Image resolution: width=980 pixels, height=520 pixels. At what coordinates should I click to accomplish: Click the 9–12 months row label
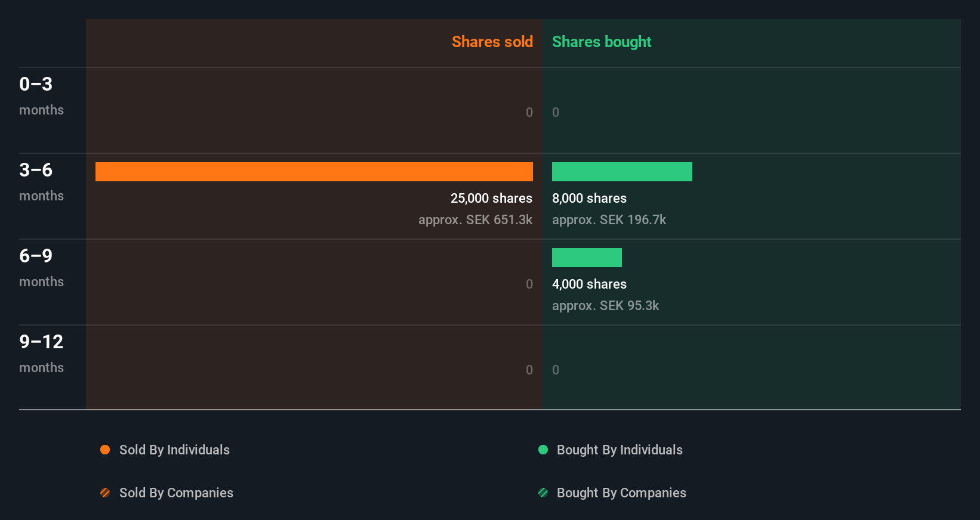tap(41, 354)
